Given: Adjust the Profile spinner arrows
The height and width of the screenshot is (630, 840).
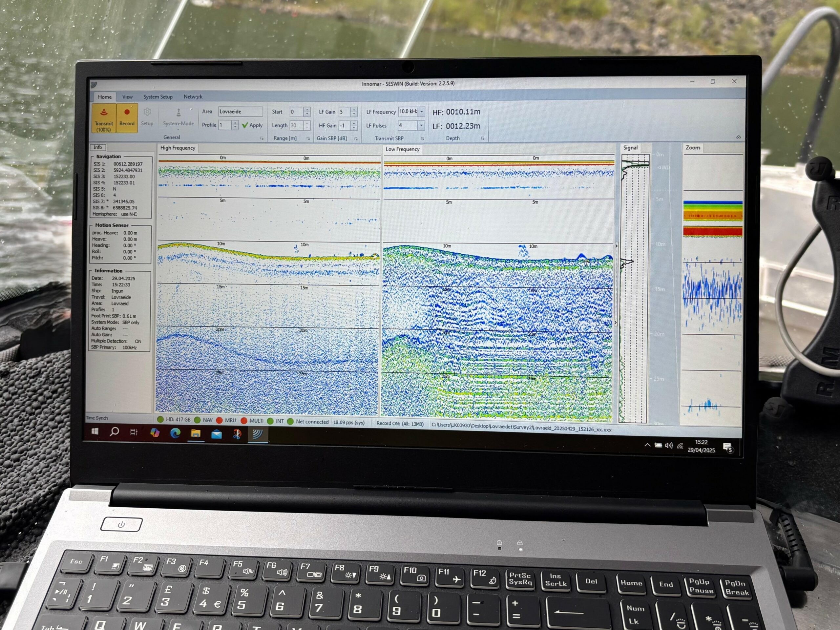Looking at the screenshot, I should click(235, 125).
